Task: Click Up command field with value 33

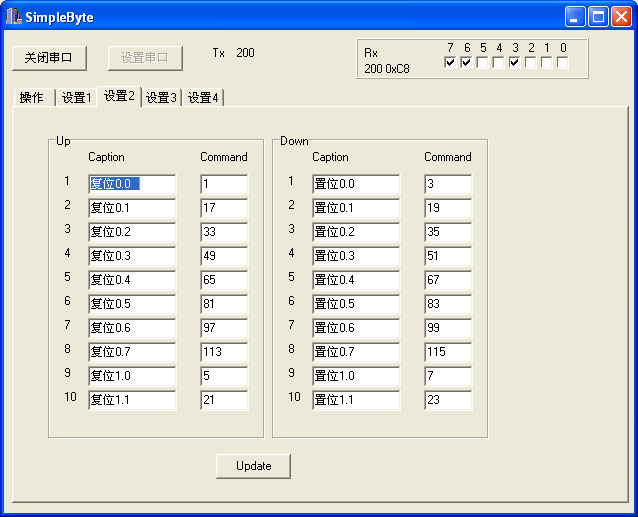Action: 224,232
